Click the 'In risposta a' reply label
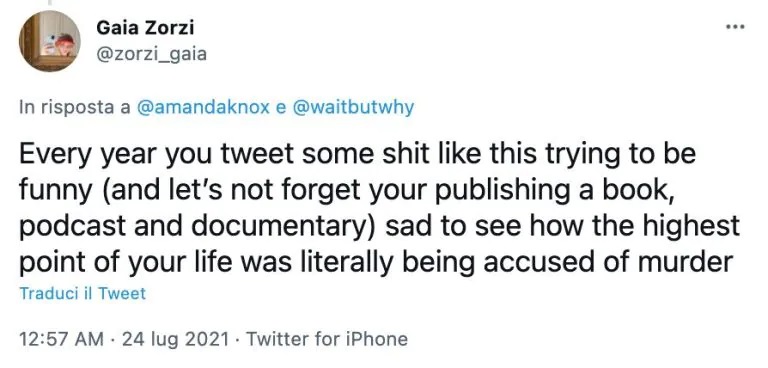 pyautogui.click(x=75, y=107)
